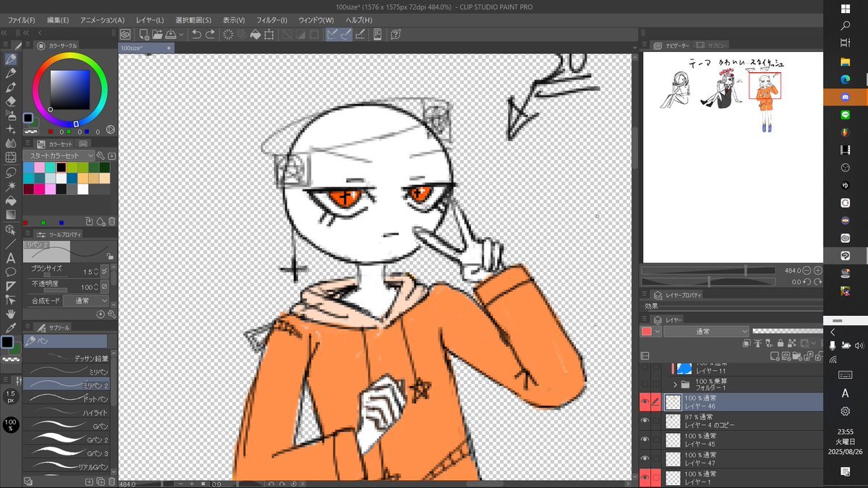The image size is (868, 488).
Task: Click the Undo arrow in command bar
Action: pyautogui.click(x=196, y=34)
